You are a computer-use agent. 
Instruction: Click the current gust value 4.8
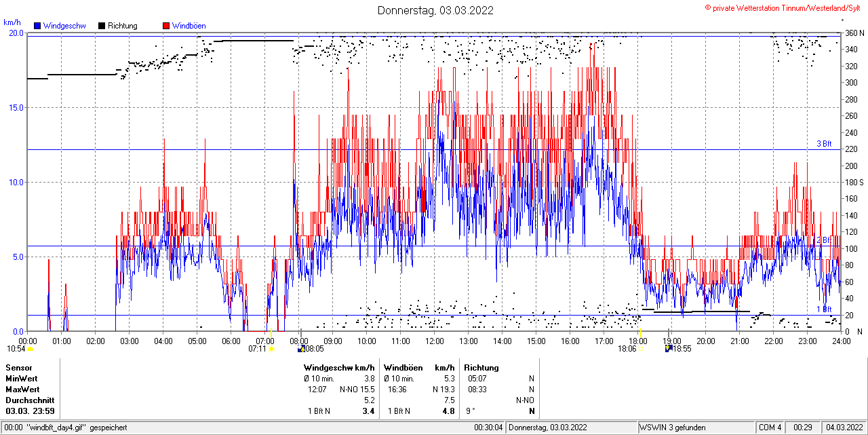[449, 411]
